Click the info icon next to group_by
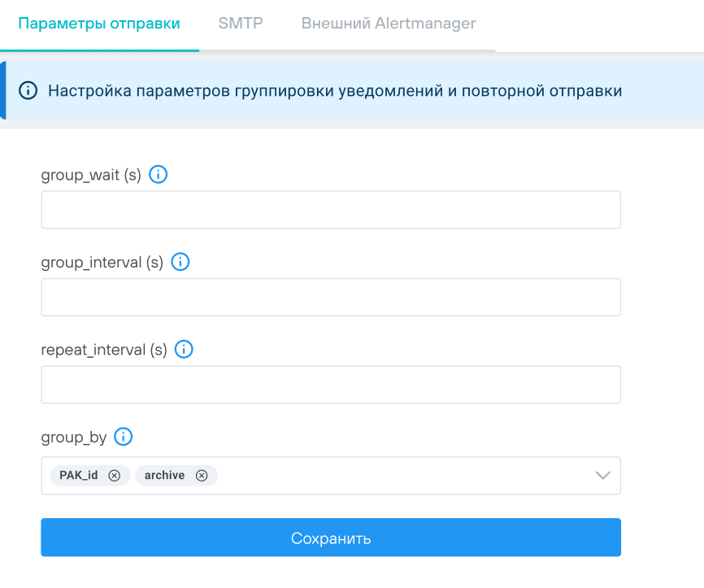The width and height of the screenshot is (704, 588). click(124, 438)
